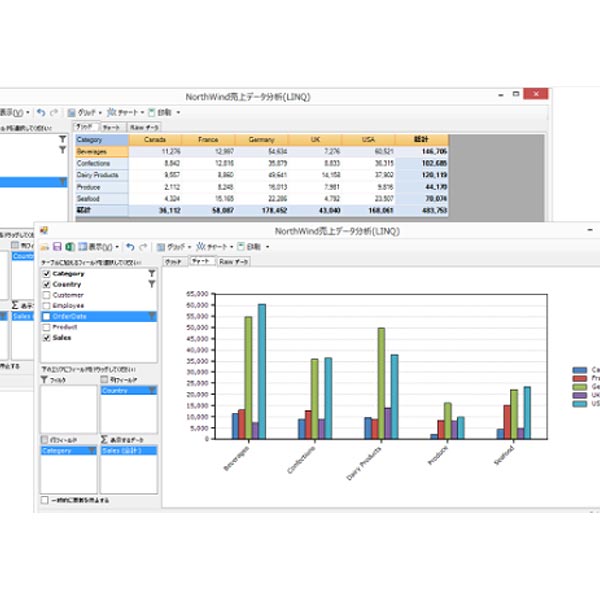This screenshot has height=600, width=600.
Task: Click the app icon in front window title bar
Action: pyautogui.click(x=44, y=230)
